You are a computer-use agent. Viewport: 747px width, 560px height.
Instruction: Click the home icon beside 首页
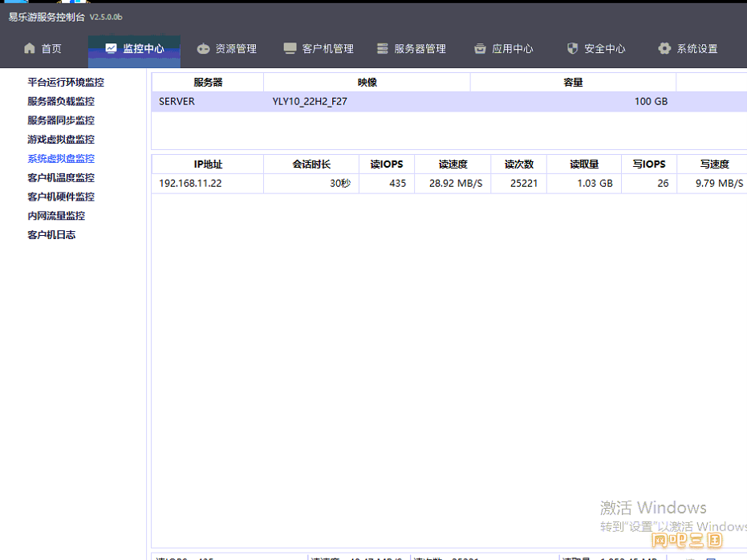(30, 48)
